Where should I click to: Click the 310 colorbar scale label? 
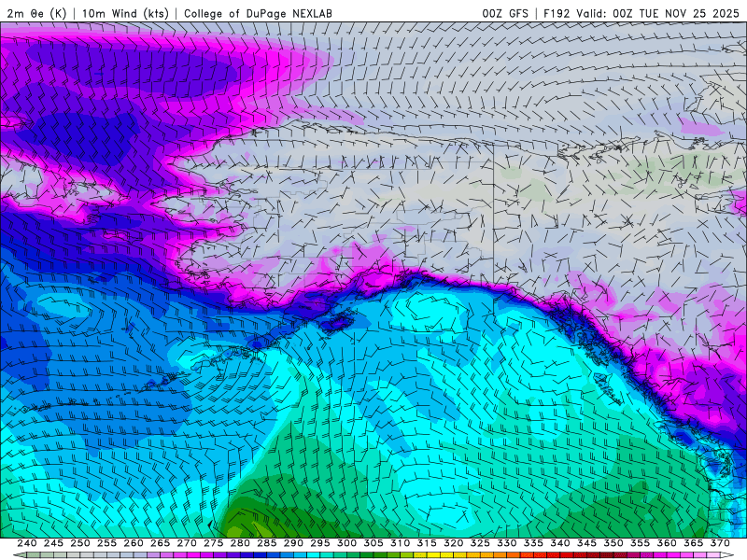pos(401,543)
